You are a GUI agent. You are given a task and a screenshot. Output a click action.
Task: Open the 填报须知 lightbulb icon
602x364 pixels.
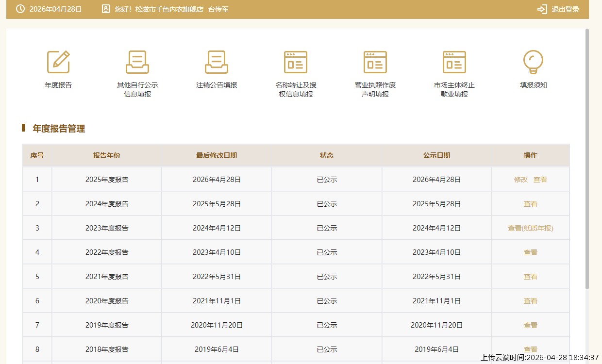(x=533, y=62)
